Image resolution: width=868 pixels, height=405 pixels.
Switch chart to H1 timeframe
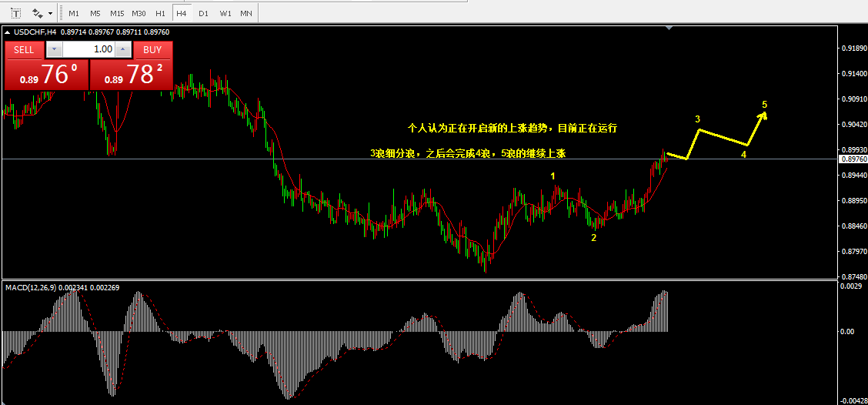coord(160,13)
